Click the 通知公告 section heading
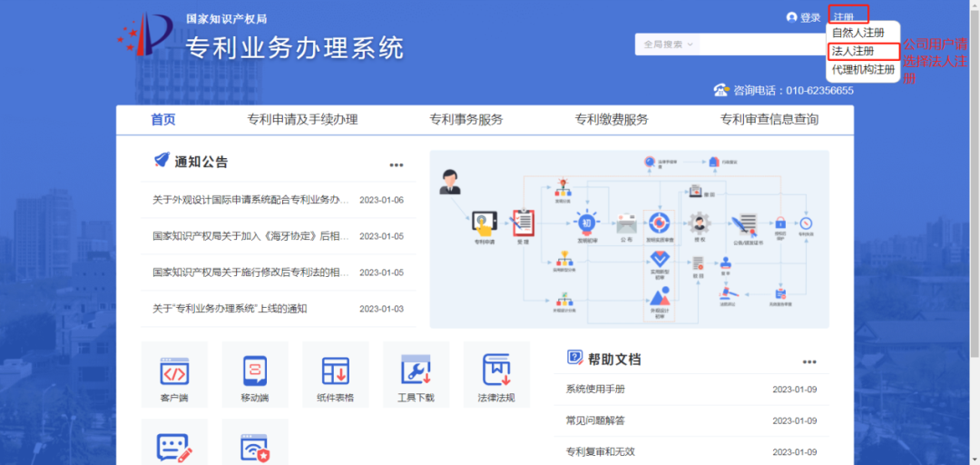 point(201,162)
